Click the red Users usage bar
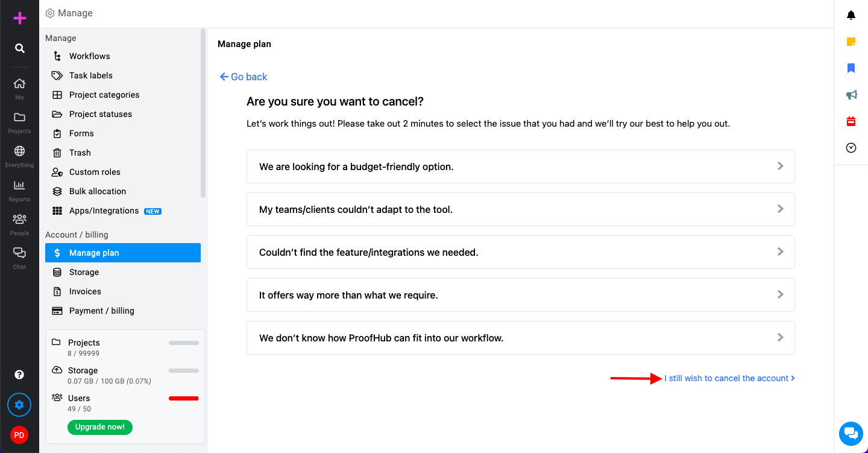The width and height of the screenshot is (868, 453). (184, 398)
